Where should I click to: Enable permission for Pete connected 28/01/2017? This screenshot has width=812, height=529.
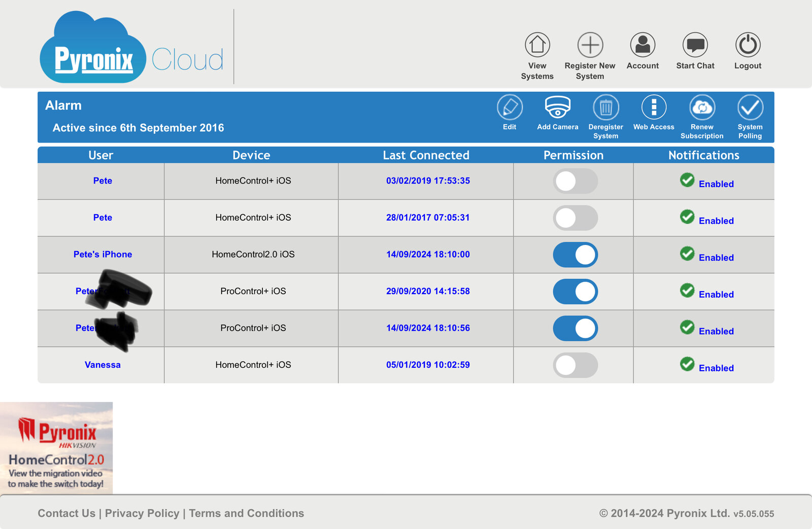pos(575,218)
